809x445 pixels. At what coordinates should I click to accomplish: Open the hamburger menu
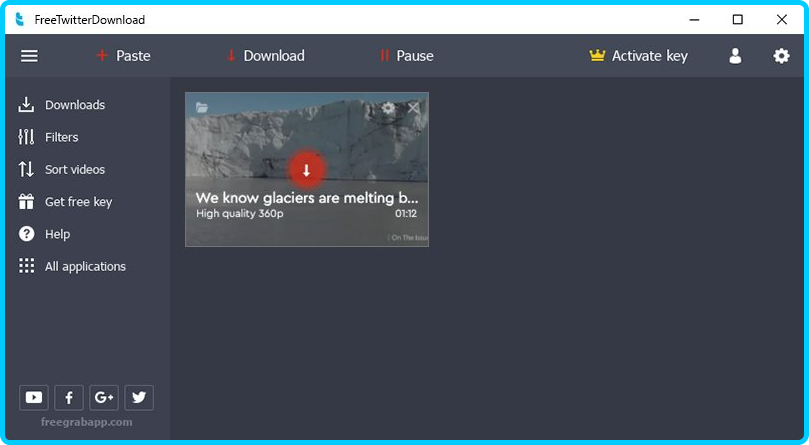pyautogui.click(x=29, y=56)
